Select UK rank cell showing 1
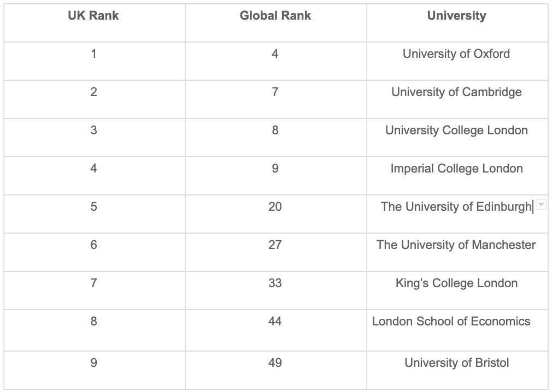This screenshot has width=552, height=392. pyautogui.click(x=95, y=61)
